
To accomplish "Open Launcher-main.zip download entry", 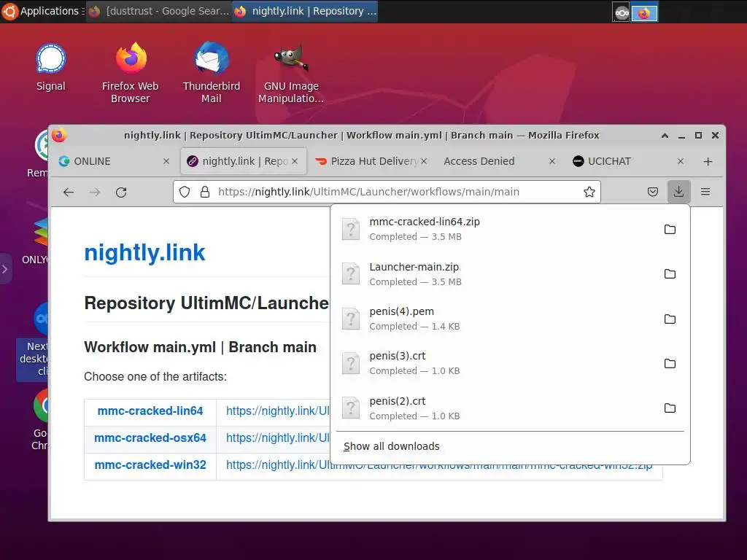I will (495, 274).
